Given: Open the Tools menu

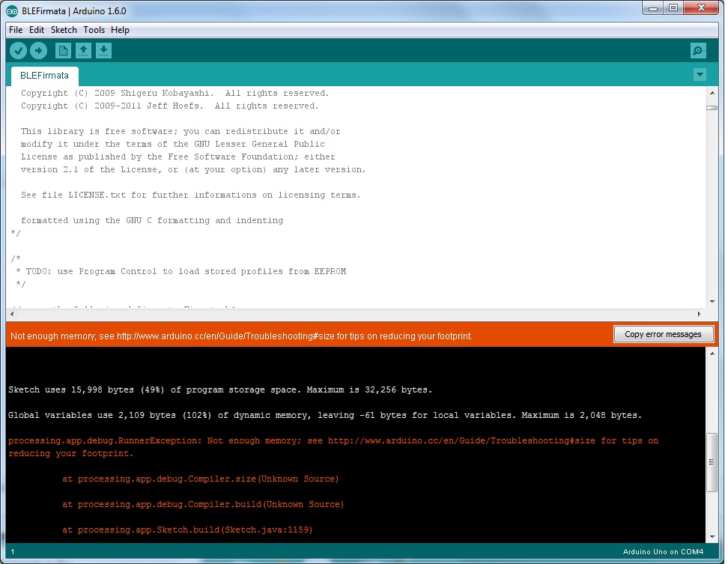Looking at the screenshot, I should pos(94,30).
